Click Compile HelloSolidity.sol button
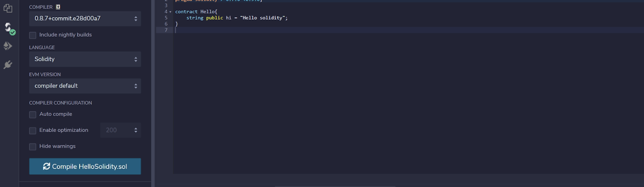The width and height of the screenshot is (644, 187). [85, 166]
